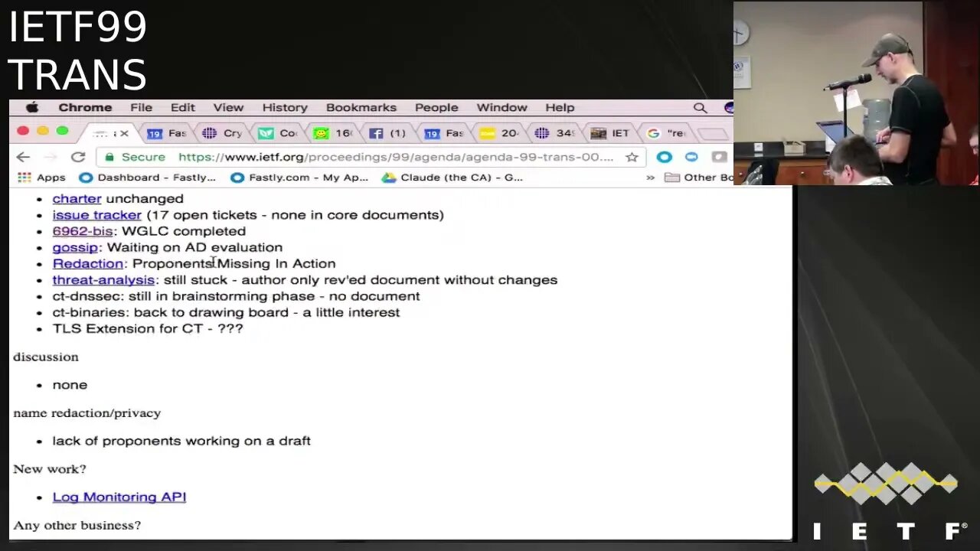Open the Window menu

point(501,108)
